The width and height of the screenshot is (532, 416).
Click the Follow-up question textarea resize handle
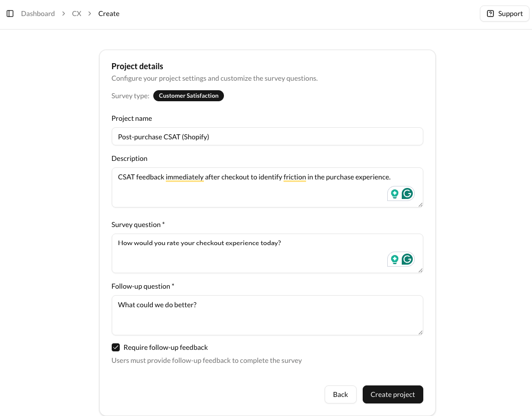point(420,332)
